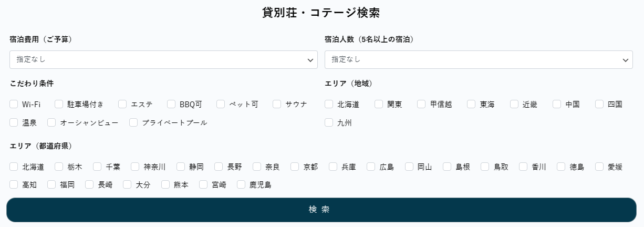This screenshot has height=227, width=644.
Task: Click the 検索 search button
Action: pyautogui.click(x=321, y=210)
